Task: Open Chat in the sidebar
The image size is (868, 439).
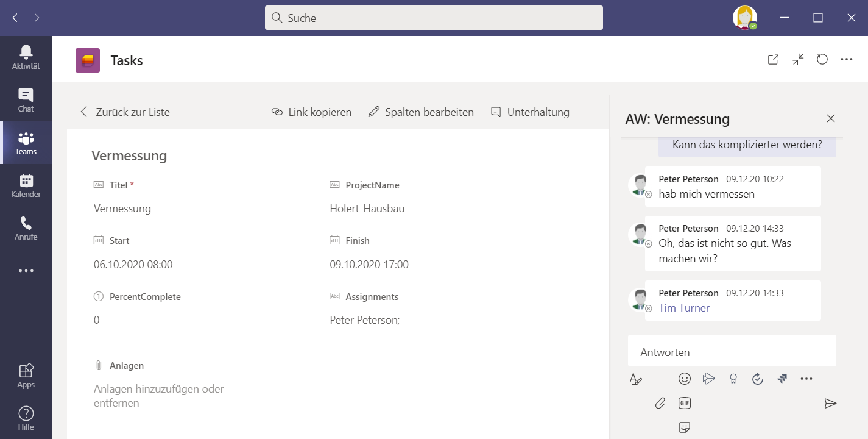Action: pyautogui.click(x=26, y=100)
